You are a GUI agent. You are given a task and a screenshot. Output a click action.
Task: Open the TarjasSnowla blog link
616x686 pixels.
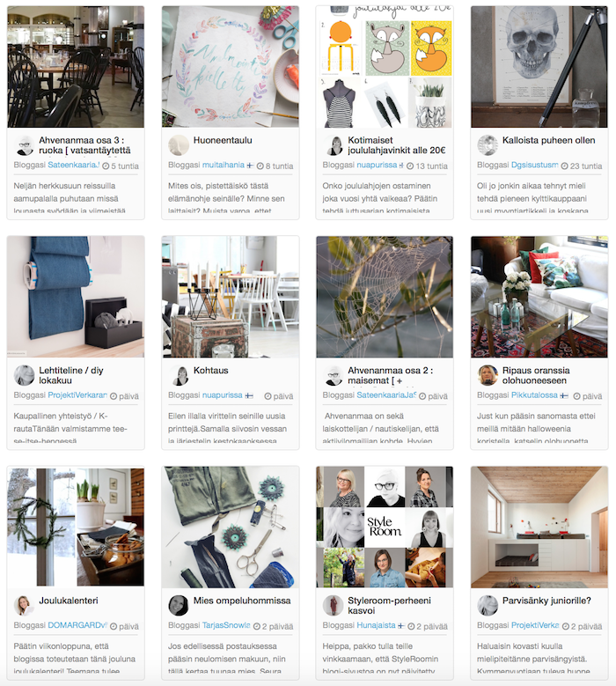pos(226,625)
